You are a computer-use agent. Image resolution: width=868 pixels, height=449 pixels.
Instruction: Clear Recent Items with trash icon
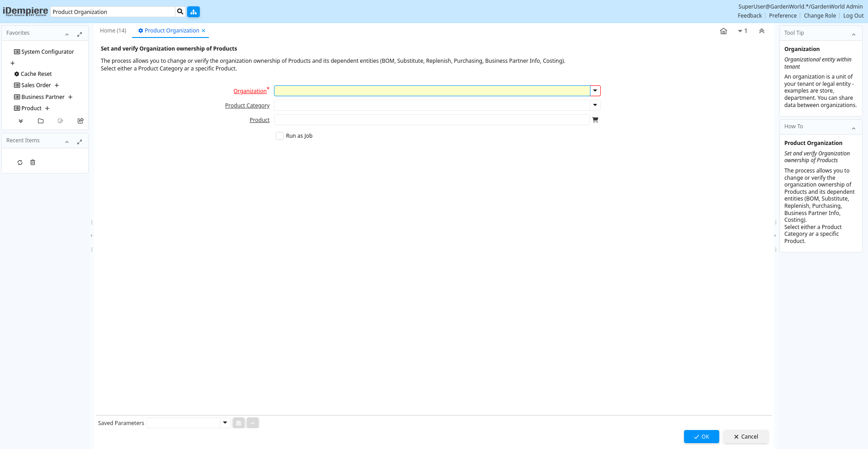pyautogui.click(x=33, y=163)
